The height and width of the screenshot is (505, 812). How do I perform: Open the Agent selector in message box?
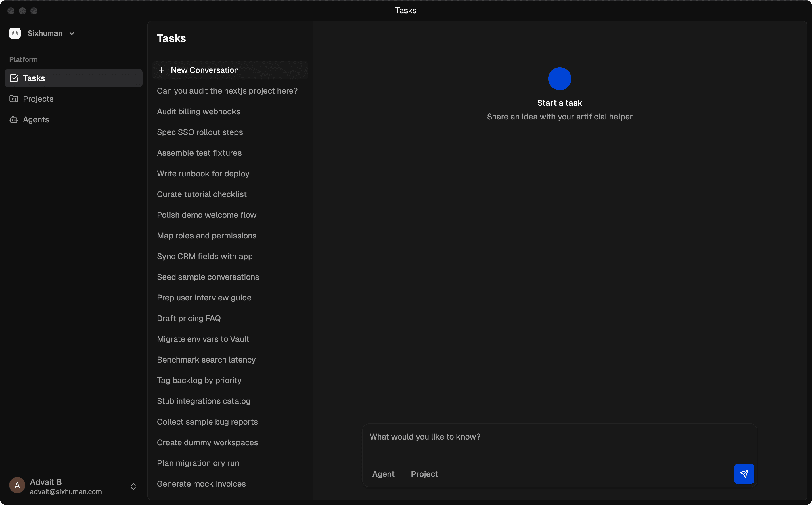383,474
